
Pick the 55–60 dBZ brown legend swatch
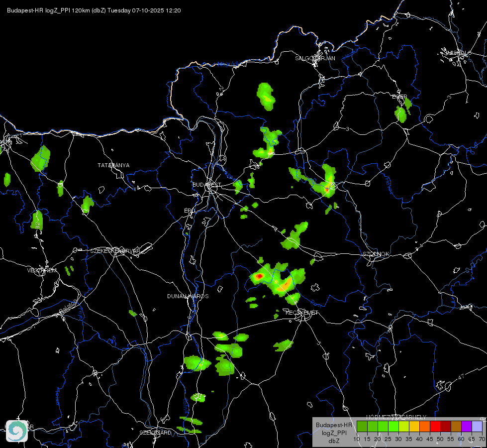point(456,426)
